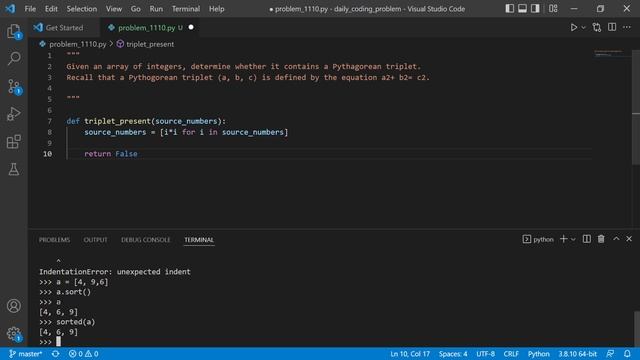Switch to the PROBLEMS panel tab
640x360 pixels.
(x=54, y=240)
